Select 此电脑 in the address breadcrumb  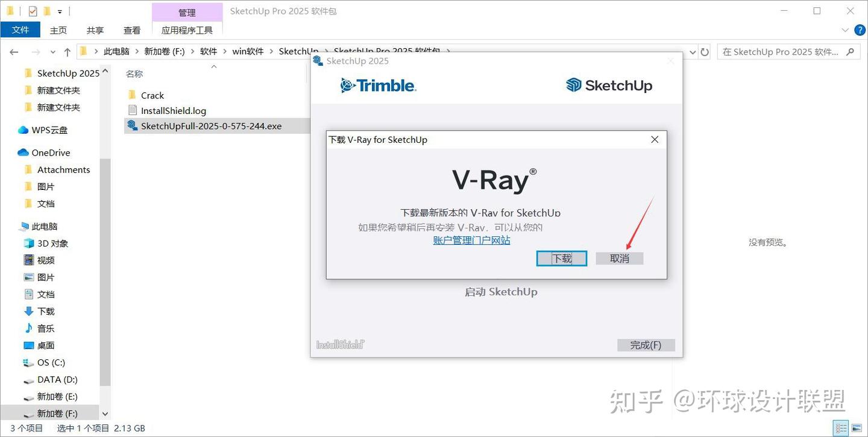tap(116, 52)
